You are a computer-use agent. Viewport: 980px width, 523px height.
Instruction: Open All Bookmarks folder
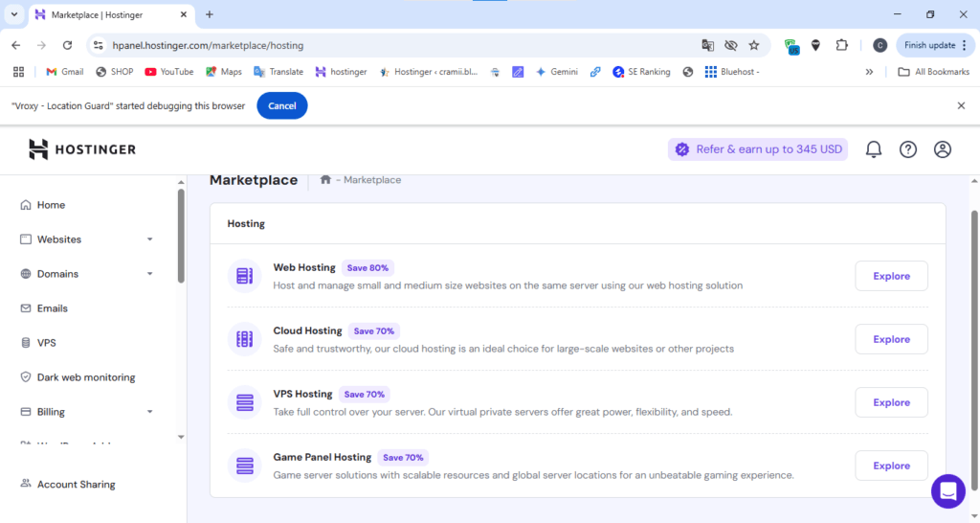pyautogui.click(x=934, y=72)
